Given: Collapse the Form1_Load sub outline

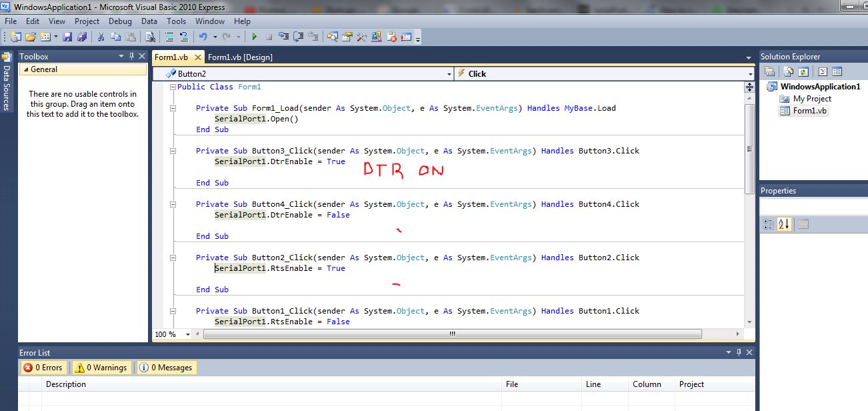Looking at the screenshot, I should pyautogui.click(x=173, y=108).
